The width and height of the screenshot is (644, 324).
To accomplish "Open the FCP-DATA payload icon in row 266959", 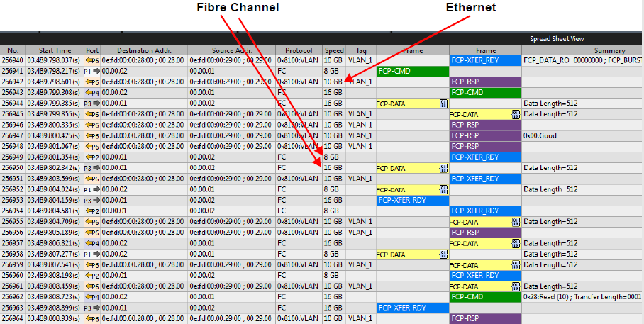I will 516,265.
